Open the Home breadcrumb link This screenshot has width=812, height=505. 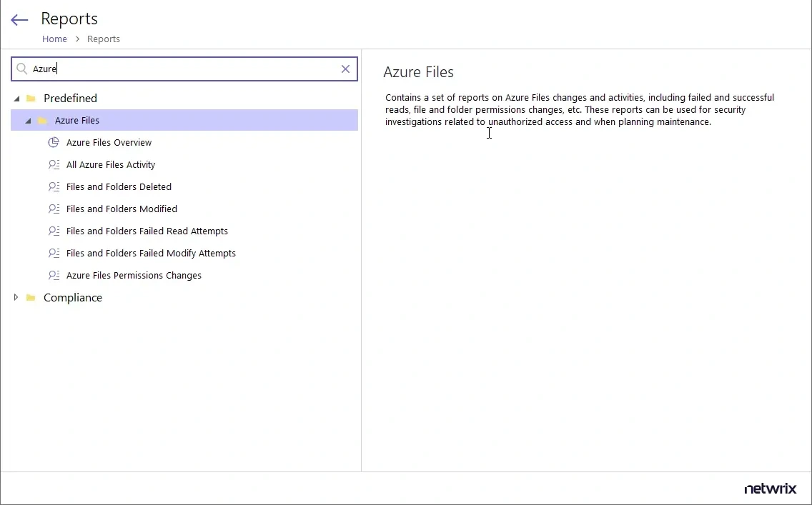point(54,39)
